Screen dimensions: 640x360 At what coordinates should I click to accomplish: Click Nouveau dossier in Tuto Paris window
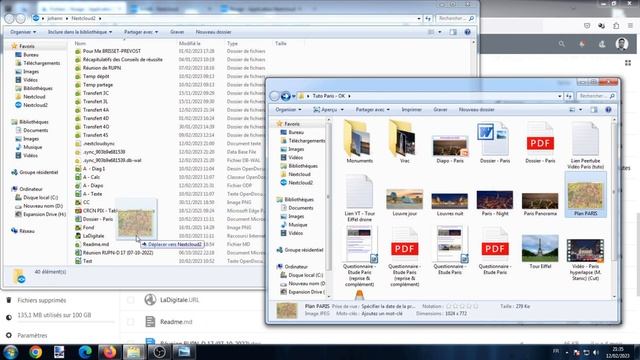point(476,109)
